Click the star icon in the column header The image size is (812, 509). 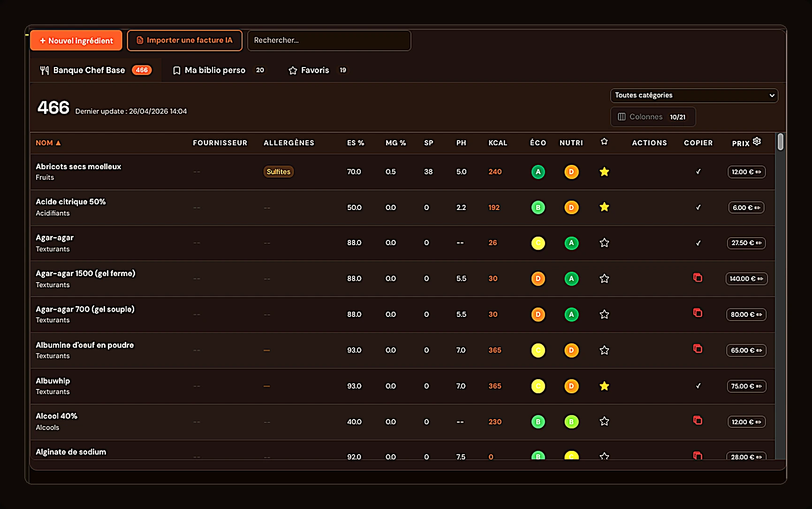604,142
